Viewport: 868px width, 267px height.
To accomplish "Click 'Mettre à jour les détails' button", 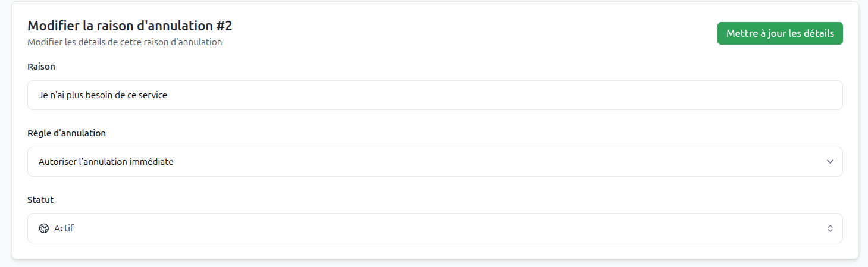I will click(780, 33).
